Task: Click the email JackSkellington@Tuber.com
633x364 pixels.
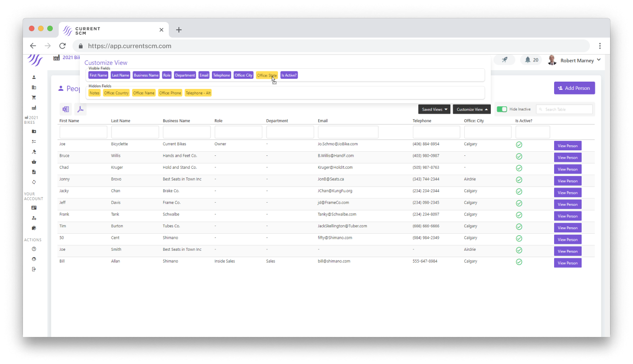Action: (x=342, y=226)
